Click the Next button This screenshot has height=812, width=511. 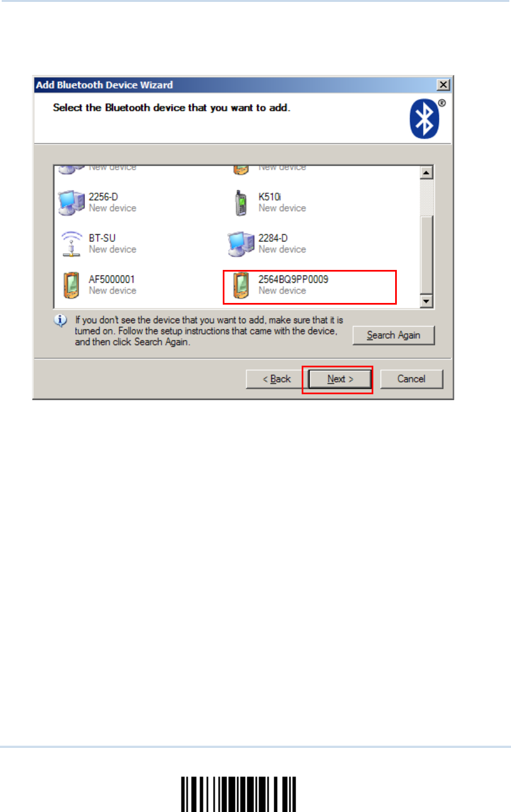point(340,379)
